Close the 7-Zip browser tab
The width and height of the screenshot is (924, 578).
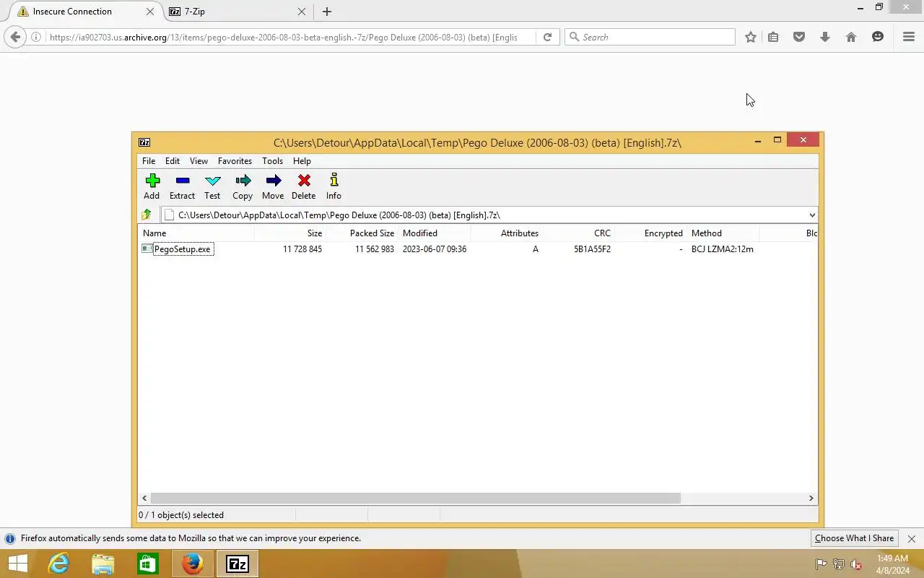pyautogui.click(x=302, y=12)
